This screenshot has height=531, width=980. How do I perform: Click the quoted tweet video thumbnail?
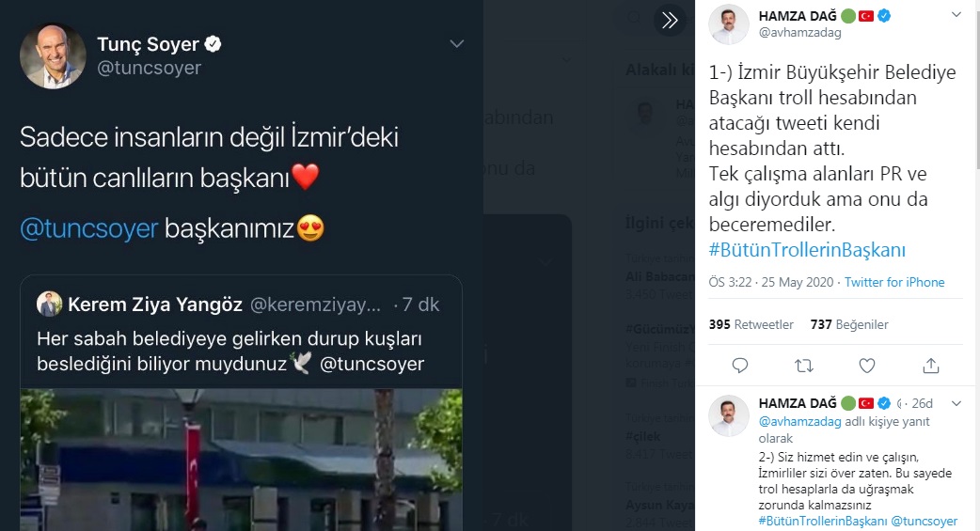242,460
